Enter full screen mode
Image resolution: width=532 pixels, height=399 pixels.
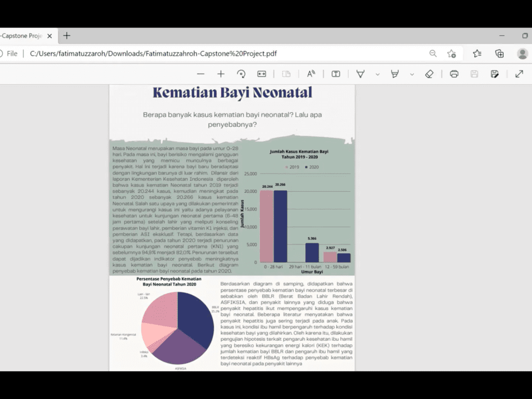point(519,74)
